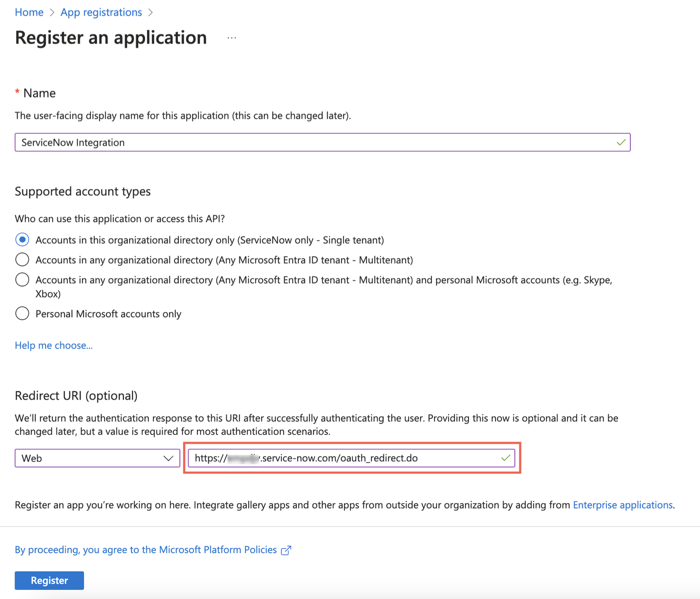
Task: Click the Redirect URI (optional) heading
Action: (x=76, y=396)
